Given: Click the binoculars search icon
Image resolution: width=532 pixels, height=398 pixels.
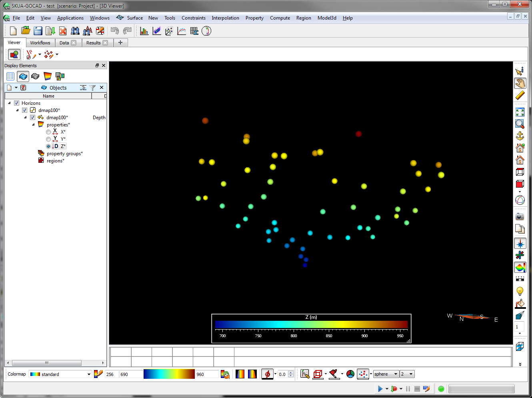Looking at the screenshot, I should 75,31.
